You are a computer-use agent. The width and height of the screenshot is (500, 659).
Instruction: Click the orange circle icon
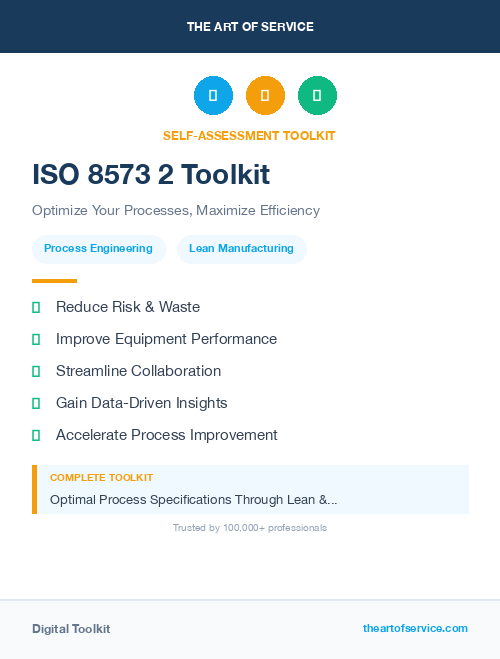tap(266, 95)
